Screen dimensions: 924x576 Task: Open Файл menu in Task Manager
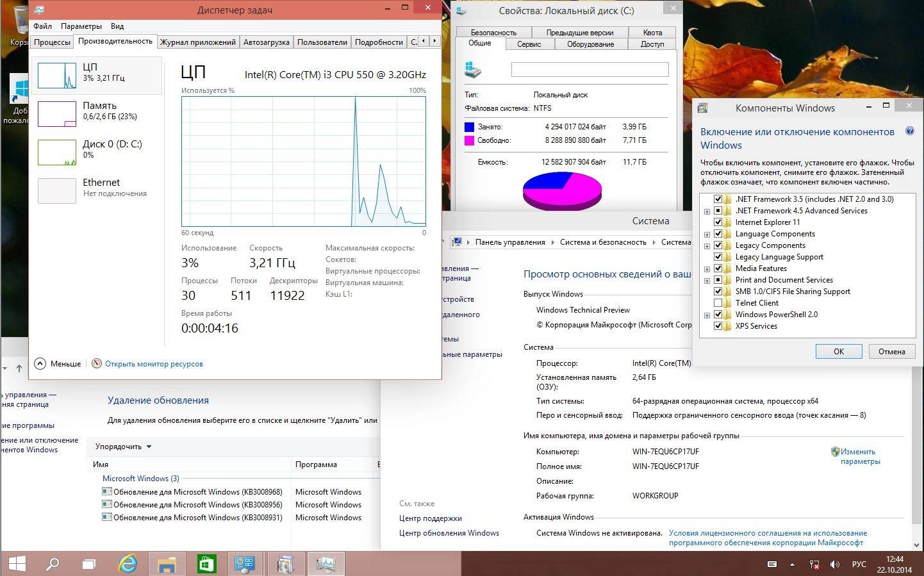(x=43, y=26)
